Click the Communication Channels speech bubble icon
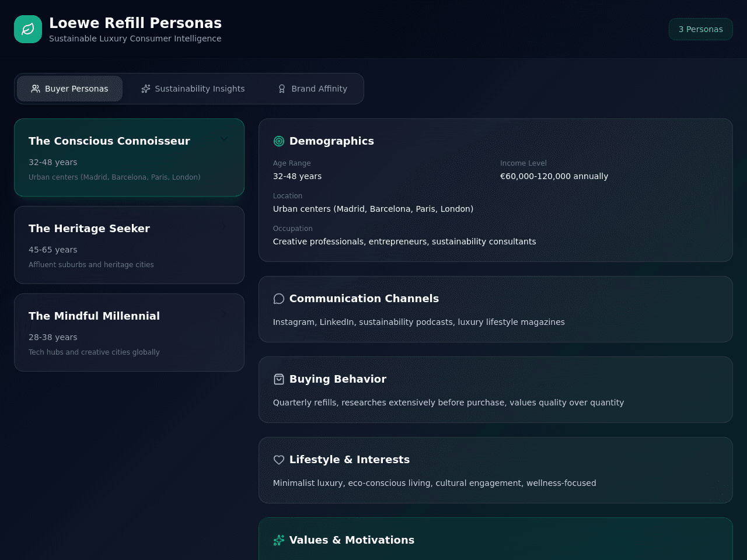 point(279,299)
